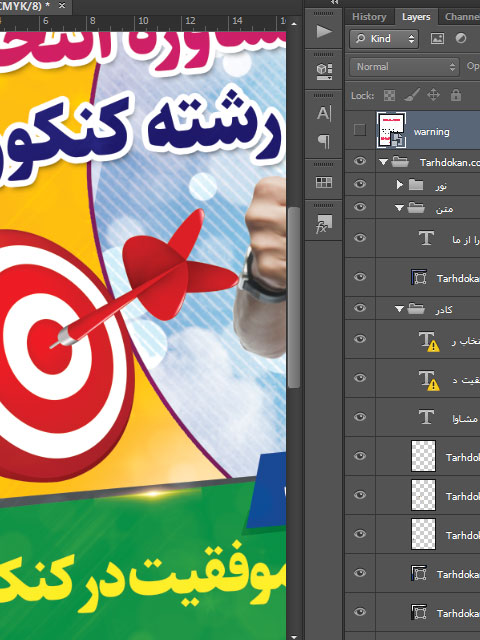The image size is (480, 640).
Task: Lock transparent pixels checkerboard icon
Action: click(x=389, y=96)
